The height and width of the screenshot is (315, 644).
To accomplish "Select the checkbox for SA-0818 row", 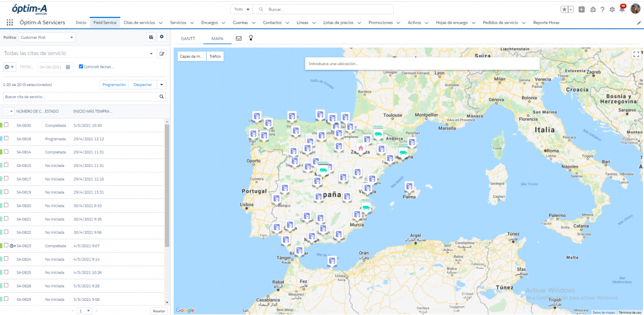I will click(7, 139).
